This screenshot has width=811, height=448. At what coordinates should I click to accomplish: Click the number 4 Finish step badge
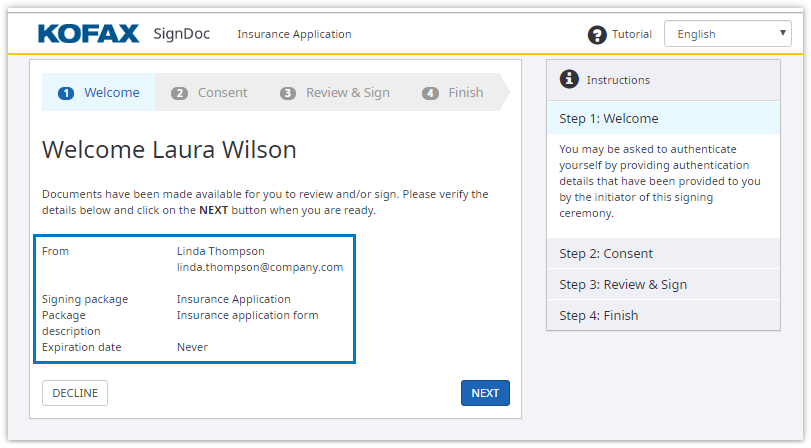430,93
